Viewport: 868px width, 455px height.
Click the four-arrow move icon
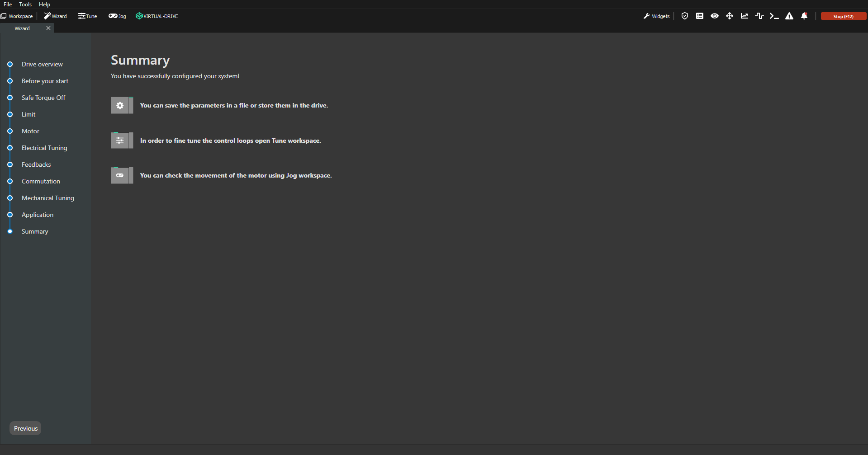(730, 16)
